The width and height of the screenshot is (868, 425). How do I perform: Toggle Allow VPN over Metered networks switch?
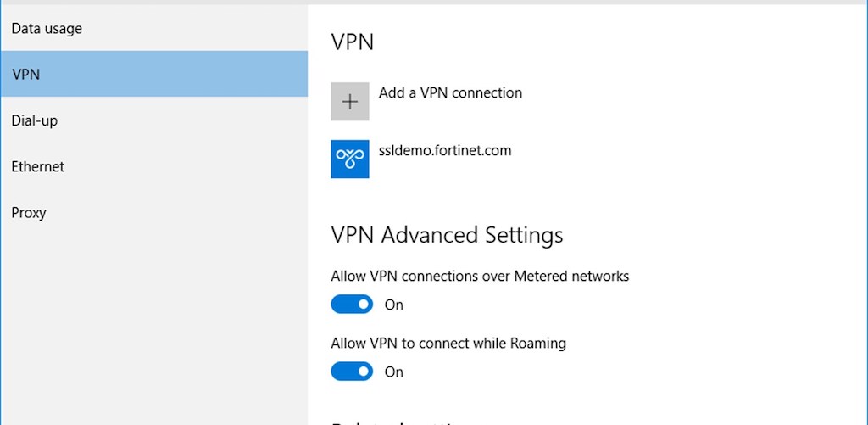coord(352,305)
